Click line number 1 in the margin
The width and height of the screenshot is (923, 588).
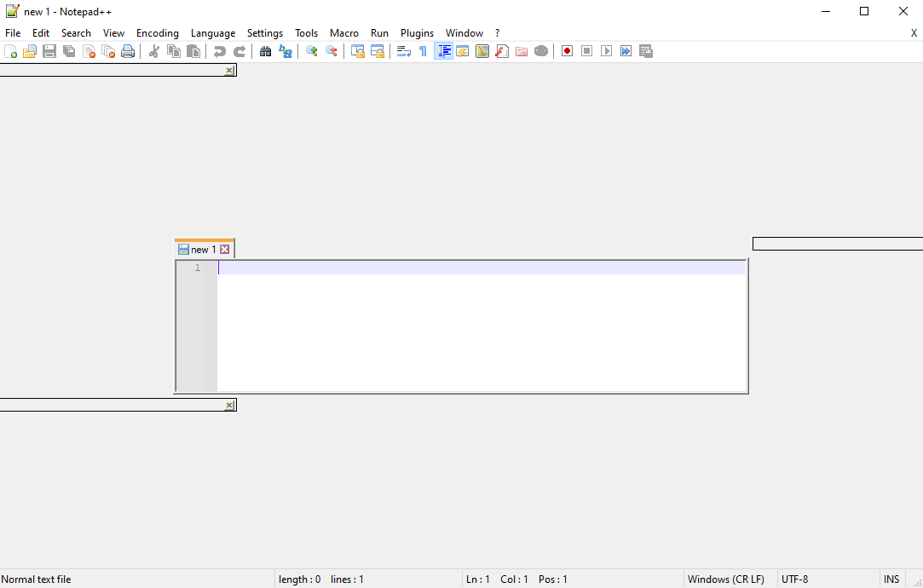[198, 268]
